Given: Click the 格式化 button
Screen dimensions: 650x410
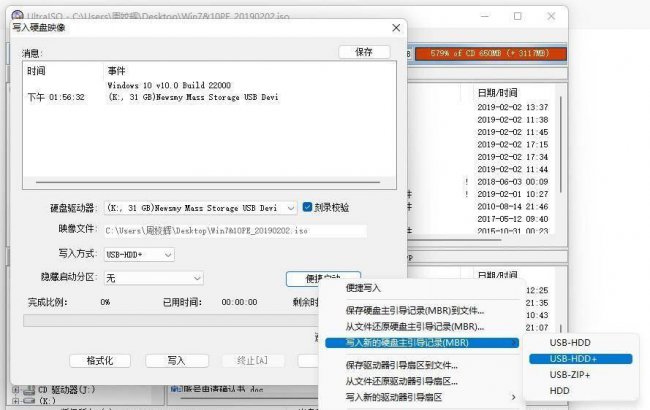Looking at the screenshot, I should point(100,360).
